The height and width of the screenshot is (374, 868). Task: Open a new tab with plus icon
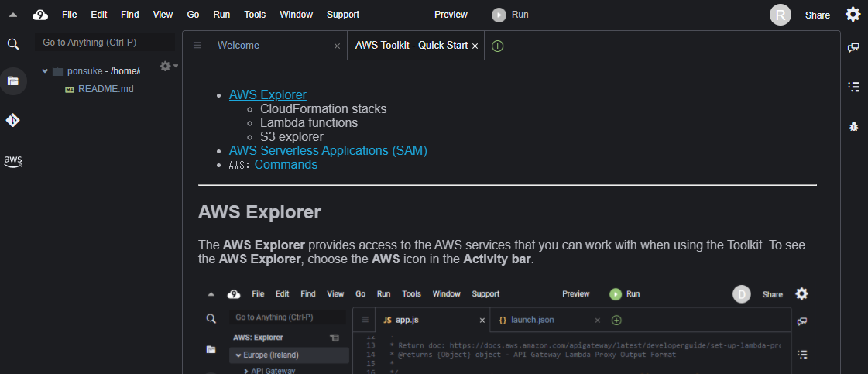click(498, 46)
